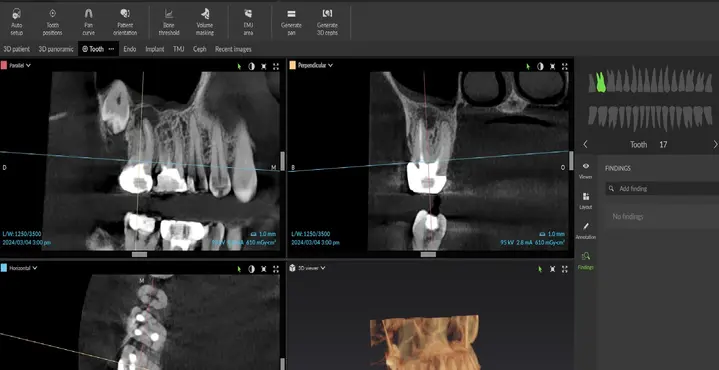Click the Generate 3D cephs button
This screenshot has width=719, height=370.
click(327, 22)
